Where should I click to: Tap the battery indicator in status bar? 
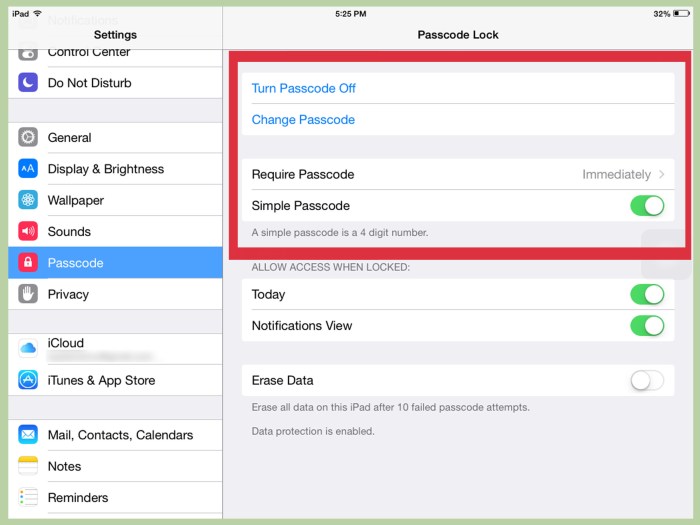681,14
